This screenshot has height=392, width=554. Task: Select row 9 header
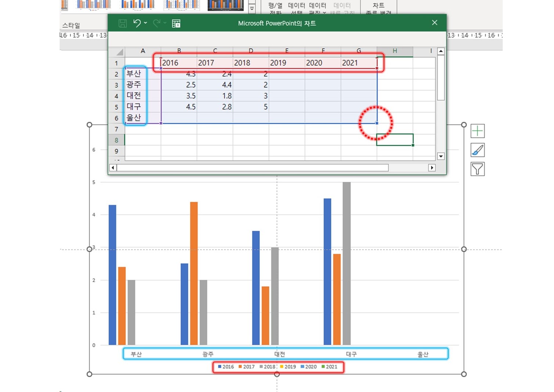click(116, 151)
